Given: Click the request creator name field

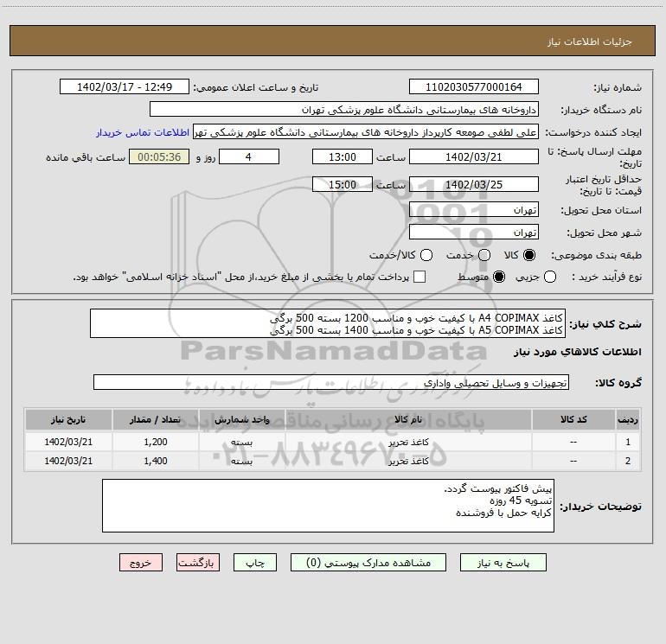Looking at the screenshot, I should click(x=366, y=132).
